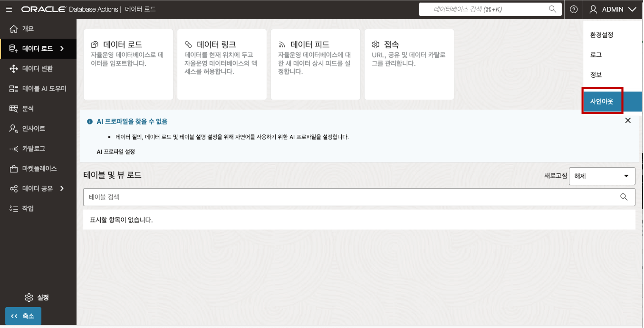
Task: Click the help question mark icon
Action: 573,9
